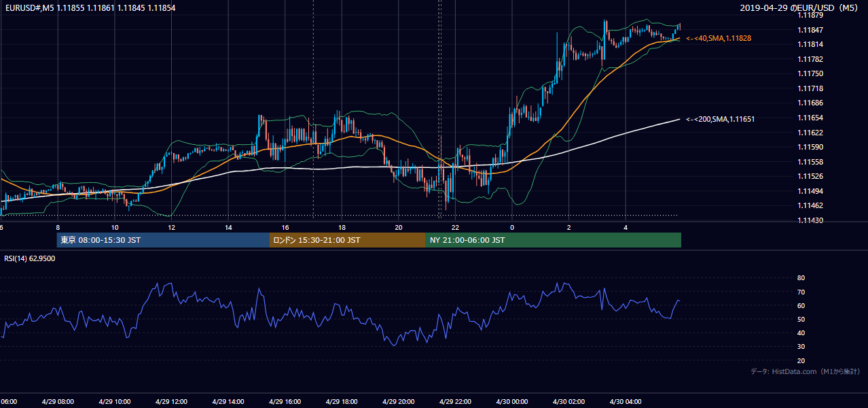Click hour tick 14 under the price chart
The width and height of the screenshot is (868, 408).
coord(229,227)
